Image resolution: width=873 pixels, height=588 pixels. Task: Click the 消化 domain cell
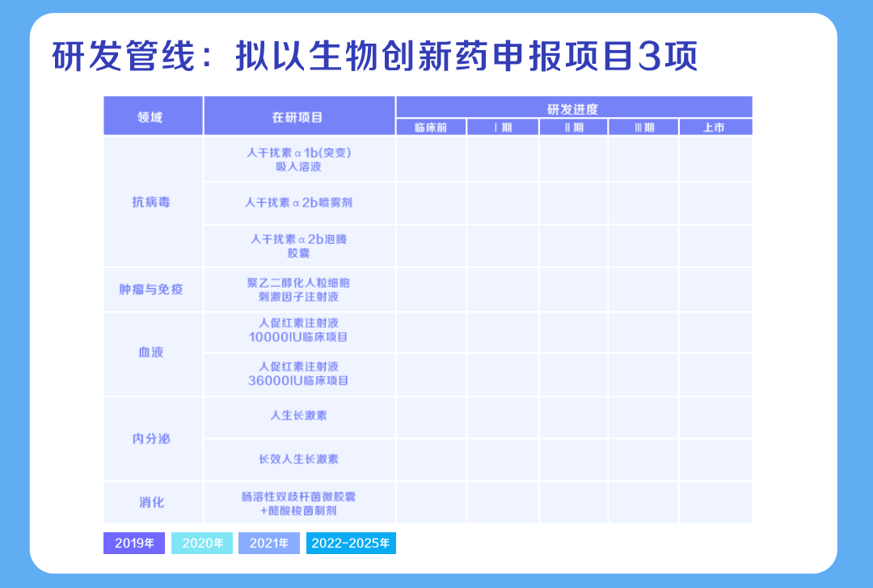pos(153,502)
